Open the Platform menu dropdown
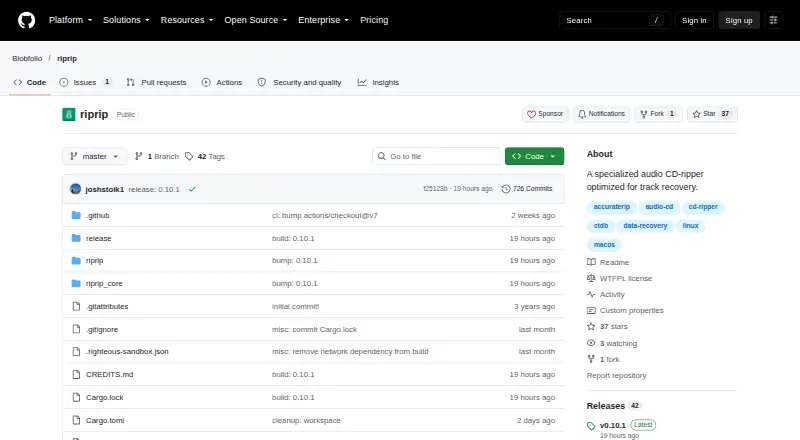800x440 pixels. tap(70, 20)
